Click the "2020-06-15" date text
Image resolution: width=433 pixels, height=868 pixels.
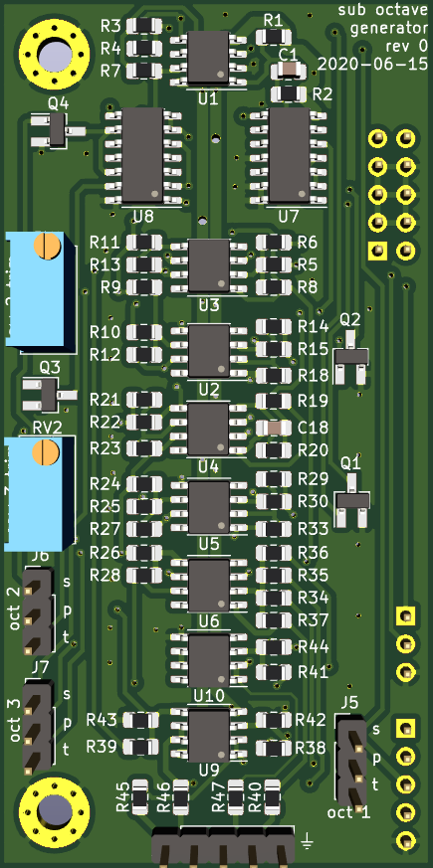tap(373, 65)
